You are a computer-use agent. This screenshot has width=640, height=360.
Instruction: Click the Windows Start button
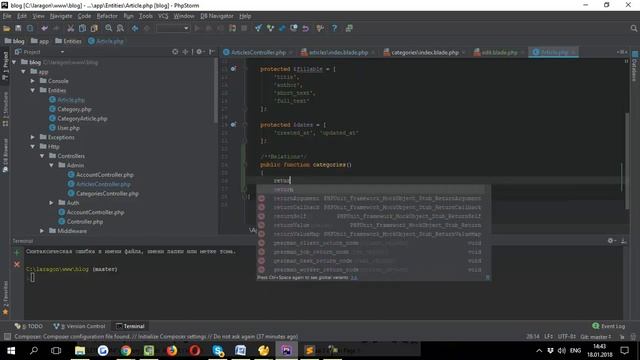tap(11, 351)
